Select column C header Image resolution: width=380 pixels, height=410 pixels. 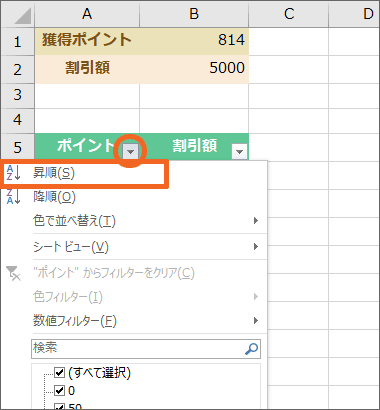289,14
